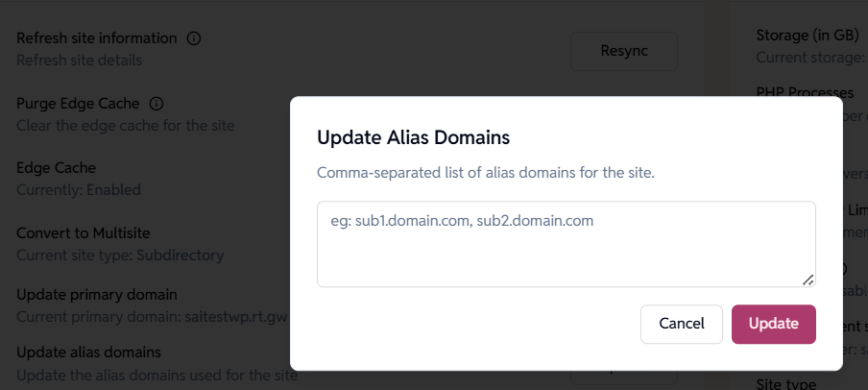Click the Storage (in GB) label
This screenshot has height=390, width=868.
(x=807, y=36)
